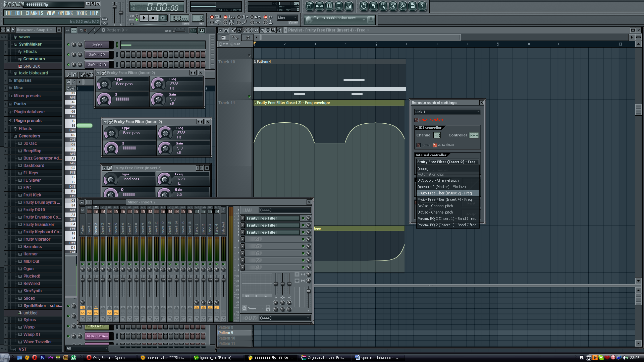Open first Fruity Free Filter slot arrow menu

click(x=243, y=218)
